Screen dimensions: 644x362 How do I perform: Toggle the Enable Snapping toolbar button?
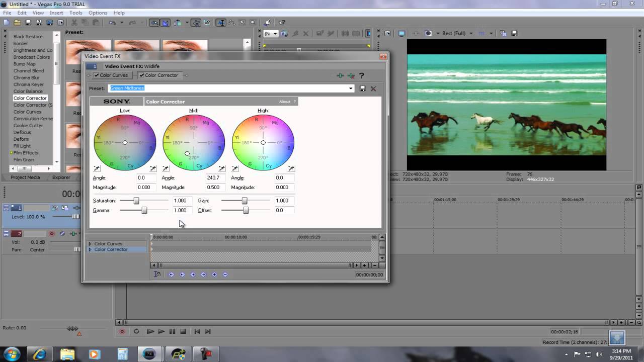(x=154, y=23)
